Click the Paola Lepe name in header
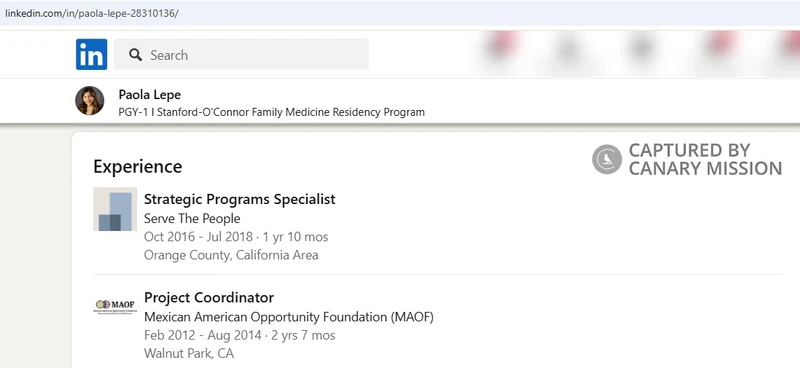 click(x=149, y=94)
